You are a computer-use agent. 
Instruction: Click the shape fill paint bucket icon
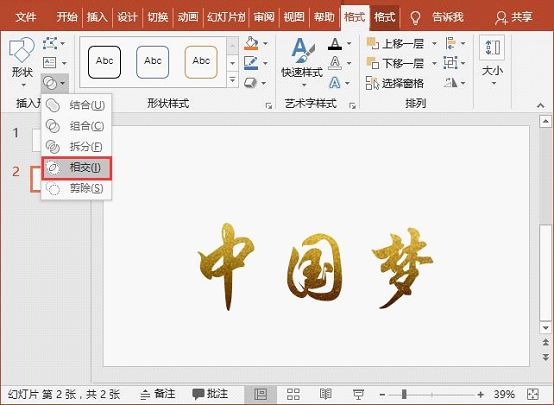(251, 43)
